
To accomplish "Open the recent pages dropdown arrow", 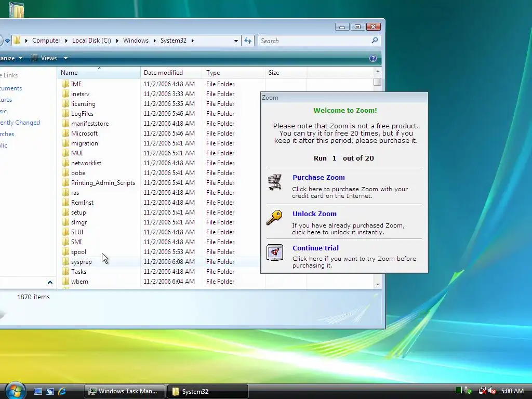I will point(7,41).
